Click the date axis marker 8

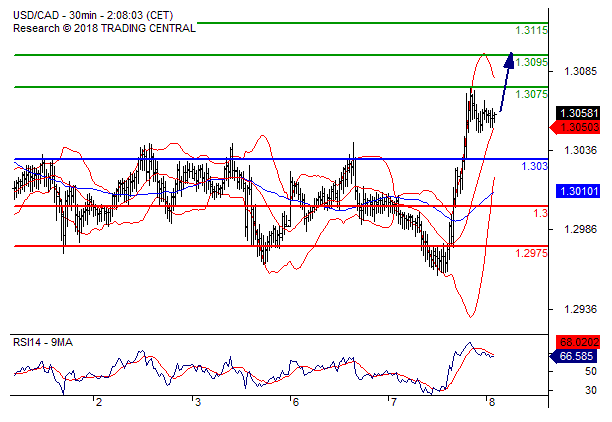pyautogui.click(x=492, y=402)
